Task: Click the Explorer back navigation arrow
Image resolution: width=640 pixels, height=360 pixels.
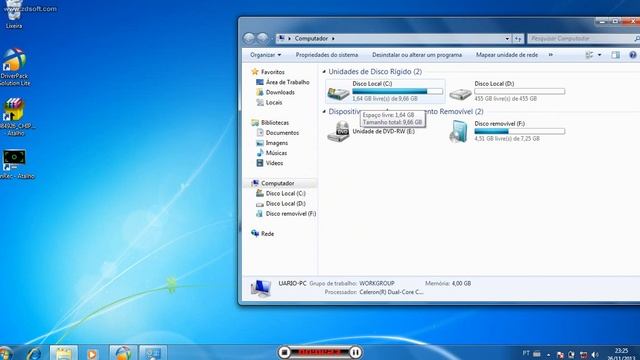Action: tap(249, 38)
